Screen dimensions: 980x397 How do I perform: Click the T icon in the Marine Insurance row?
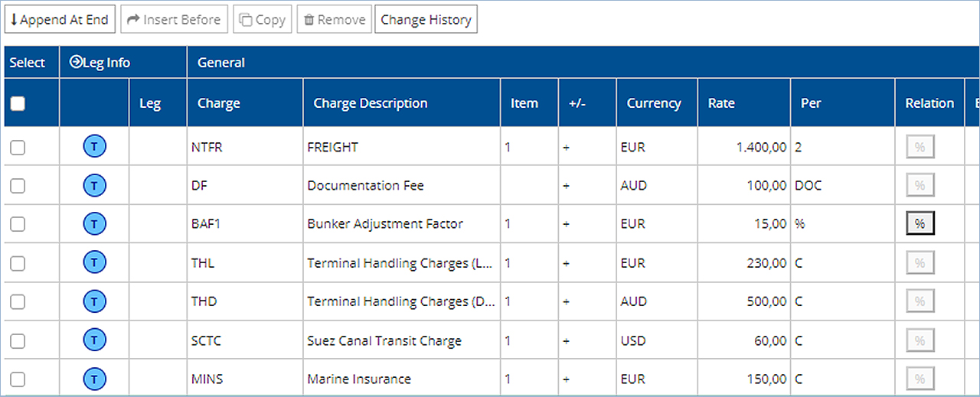[94, 379]
